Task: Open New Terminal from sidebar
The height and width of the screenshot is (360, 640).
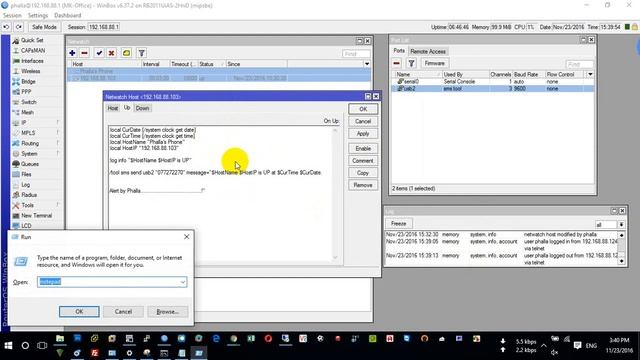Action: click(36, 216)
